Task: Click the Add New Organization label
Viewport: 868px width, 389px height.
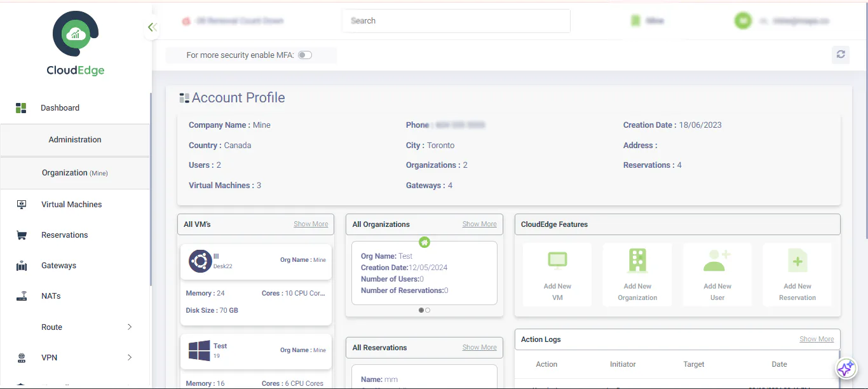Action: pyautogui.click(x=637, y=292)
